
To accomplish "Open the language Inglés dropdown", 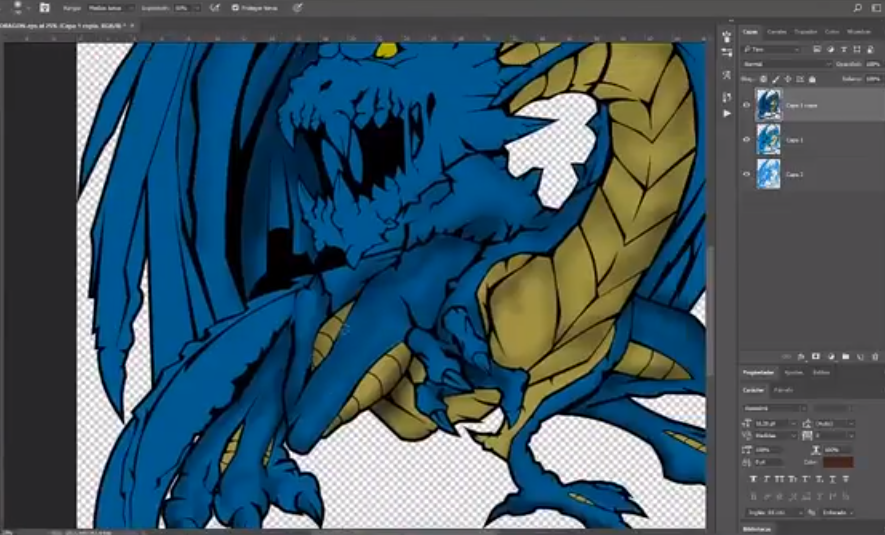I will [x=773, y=512].
